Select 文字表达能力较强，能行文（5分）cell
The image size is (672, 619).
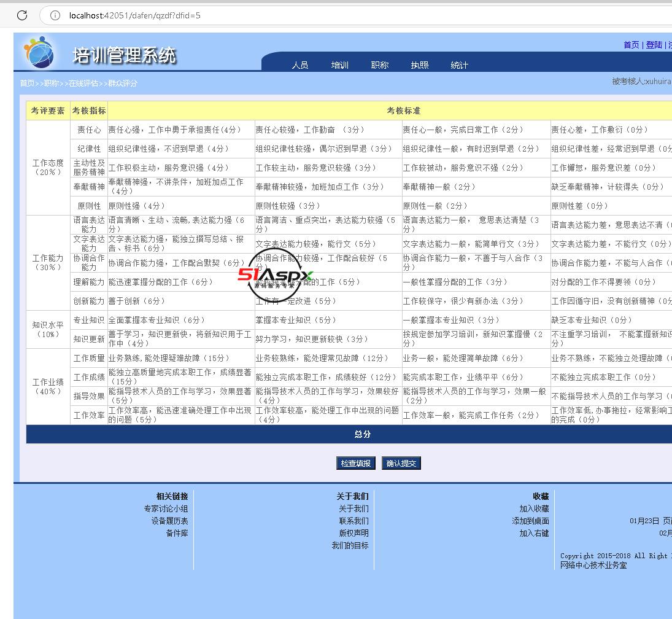(328, 244)
